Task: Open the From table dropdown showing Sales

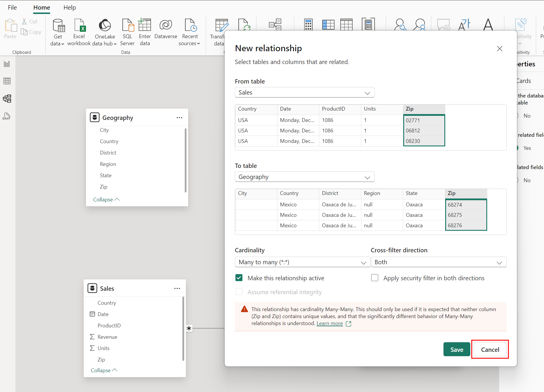Action: pyautogui.click(x=304, y=93)
